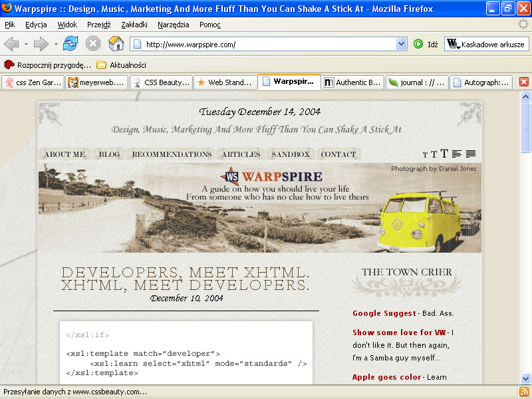Select the medium T font size icon
The image size is (532, 399).
[x=434, y=154]
